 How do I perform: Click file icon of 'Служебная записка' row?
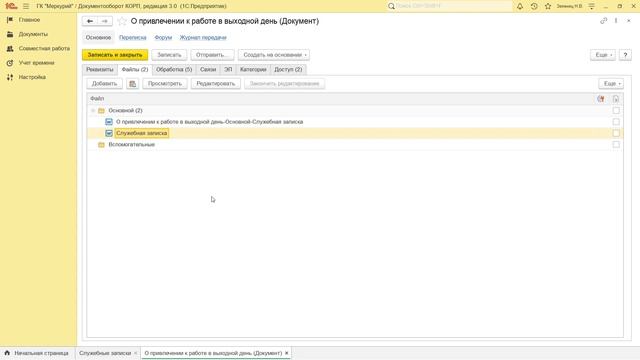pos(109,133)
